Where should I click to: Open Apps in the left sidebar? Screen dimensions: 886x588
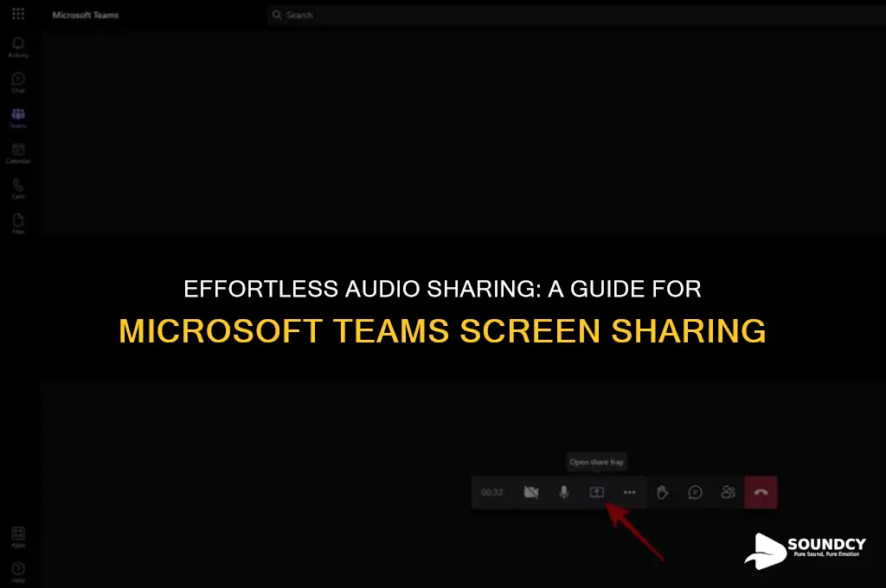[18, 537]
